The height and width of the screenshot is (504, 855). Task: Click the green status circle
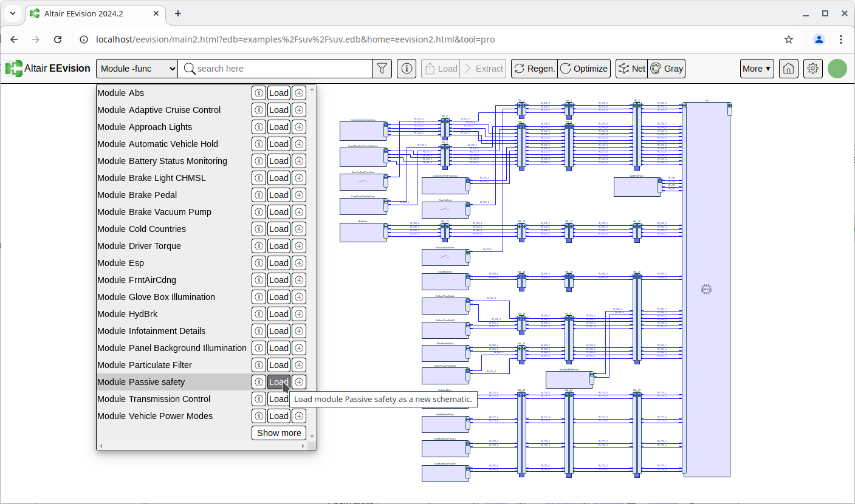[837, 69]
